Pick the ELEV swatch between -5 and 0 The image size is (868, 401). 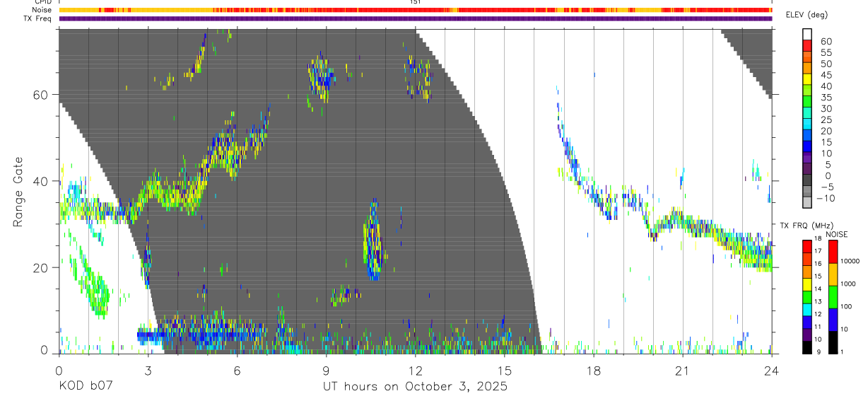[x=807, y=181]
